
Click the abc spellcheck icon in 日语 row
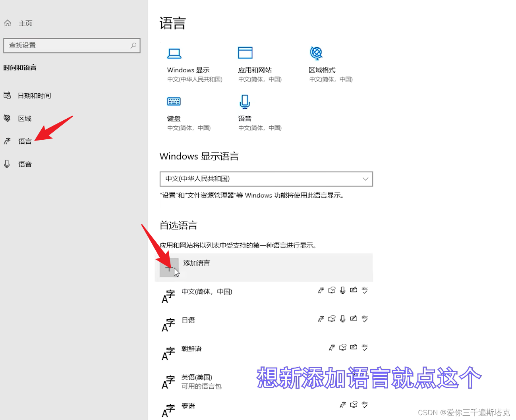click(x=365, y=318)
